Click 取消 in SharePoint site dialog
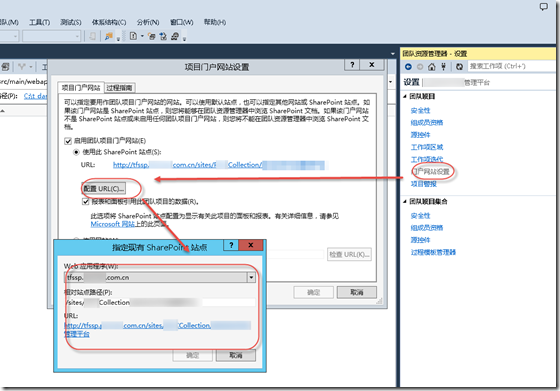Viewport: 560px width, 391px height. point(236,355)
